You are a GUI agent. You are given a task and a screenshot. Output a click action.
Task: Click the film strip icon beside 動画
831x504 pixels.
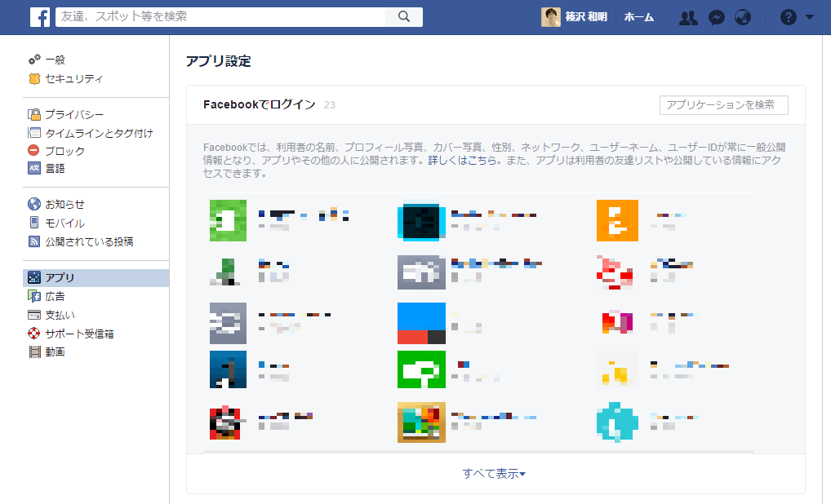34,351
